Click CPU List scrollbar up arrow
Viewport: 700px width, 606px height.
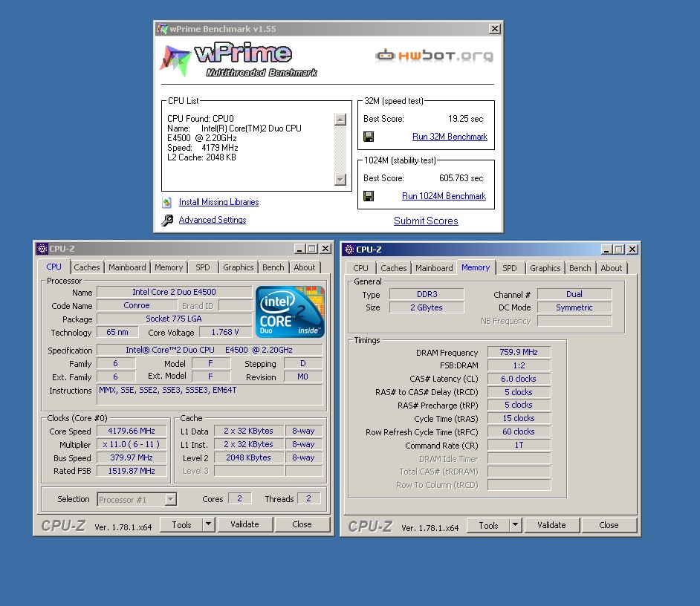(x=340, y=120)
